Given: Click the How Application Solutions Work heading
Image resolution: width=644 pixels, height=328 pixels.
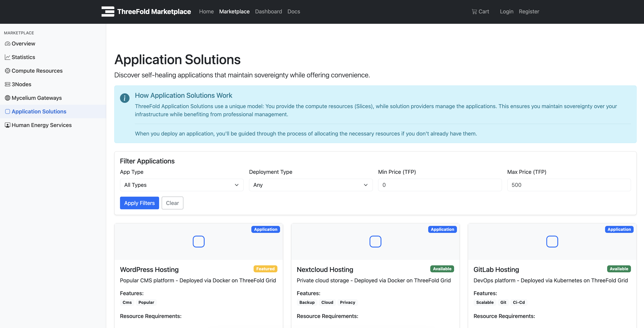Looking at the screenshot, I should 183,95.
